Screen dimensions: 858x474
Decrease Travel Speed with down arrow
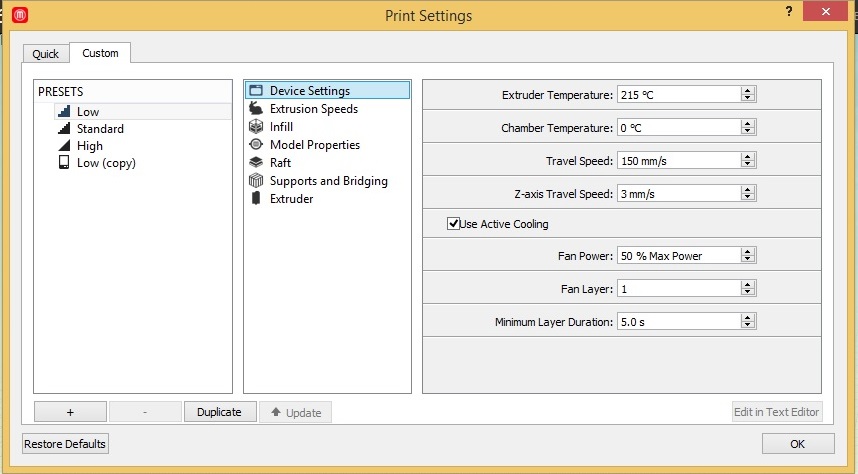click(747, 165)
